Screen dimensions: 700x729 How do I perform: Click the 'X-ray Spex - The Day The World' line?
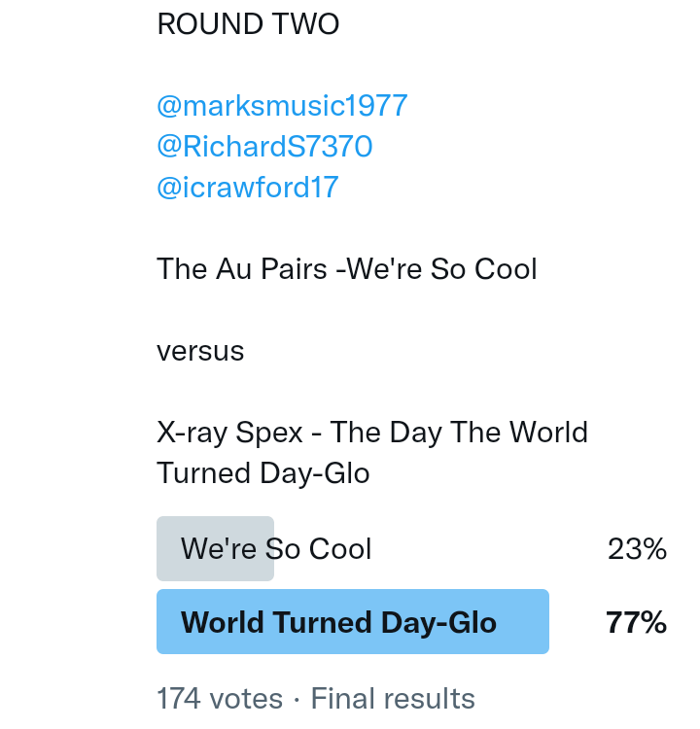[x=372, y=432]
